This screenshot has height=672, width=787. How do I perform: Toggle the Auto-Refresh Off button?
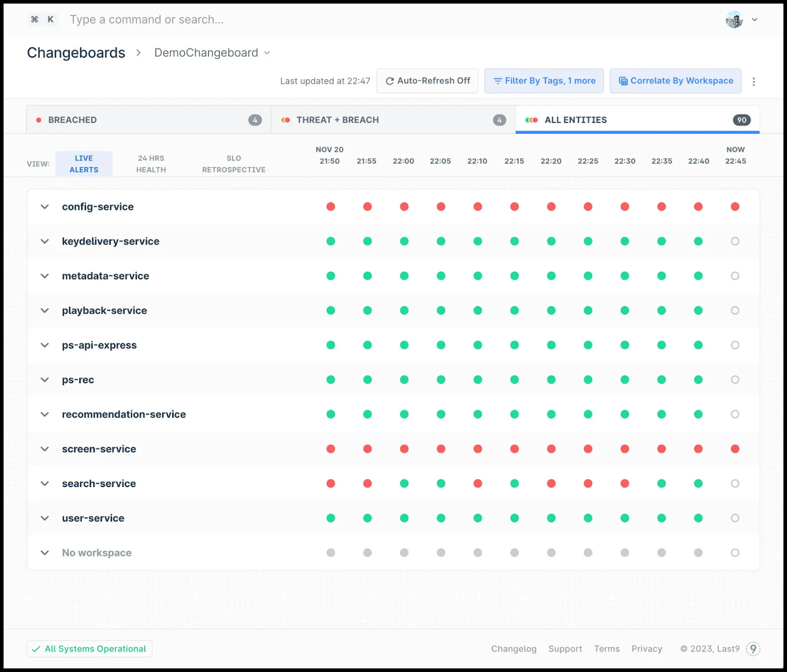coord(427,81)
